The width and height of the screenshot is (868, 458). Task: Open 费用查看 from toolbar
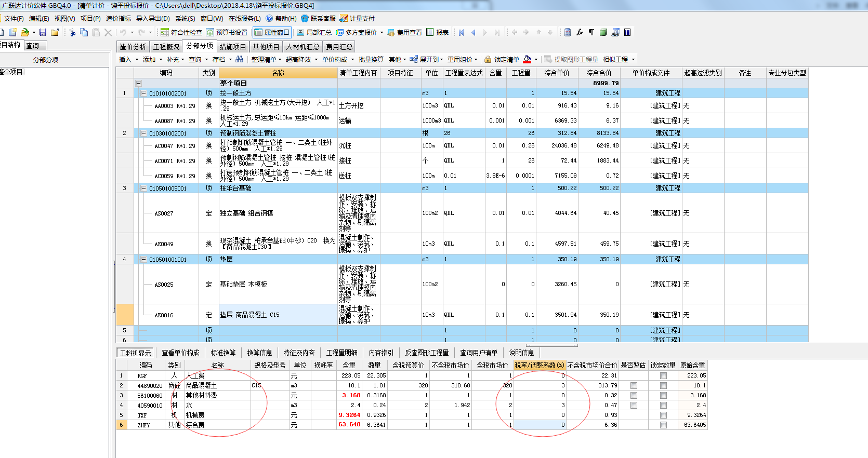405,32
